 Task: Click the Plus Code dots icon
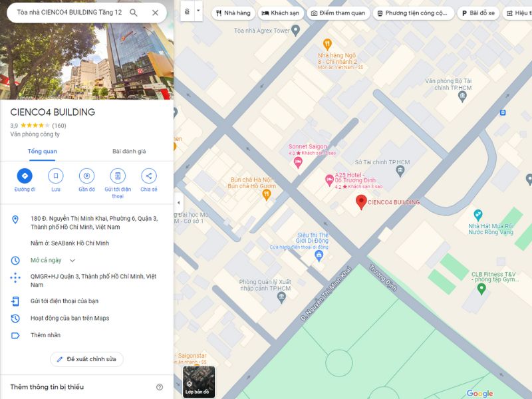15,278
